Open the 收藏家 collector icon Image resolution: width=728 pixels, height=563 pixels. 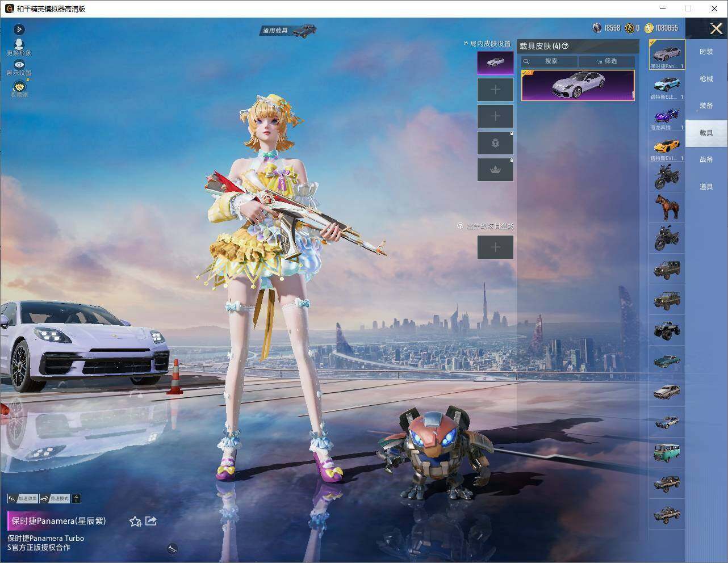19,89
